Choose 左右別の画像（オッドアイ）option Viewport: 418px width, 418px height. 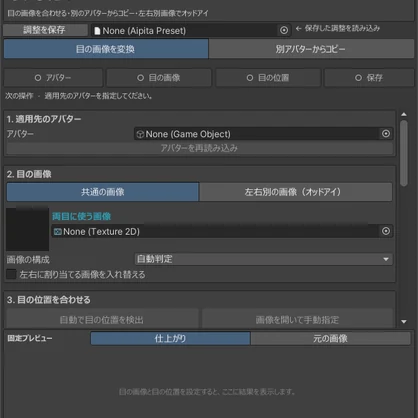(x=296, y=192)
